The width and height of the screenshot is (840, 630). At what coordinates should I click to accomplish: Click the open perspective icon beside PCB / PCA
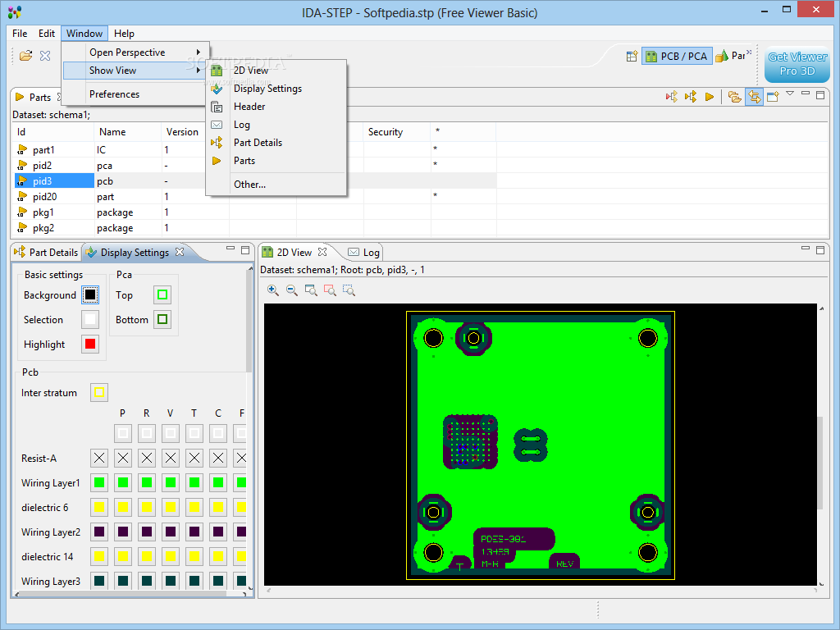pos(632,56)
